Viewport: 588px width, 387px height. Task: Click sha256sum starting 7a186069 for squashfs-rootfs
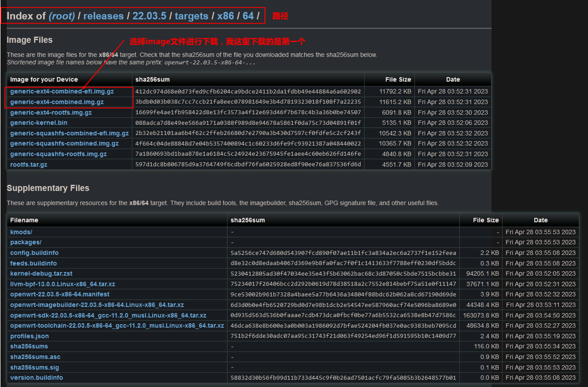click(x=248, y=154)
